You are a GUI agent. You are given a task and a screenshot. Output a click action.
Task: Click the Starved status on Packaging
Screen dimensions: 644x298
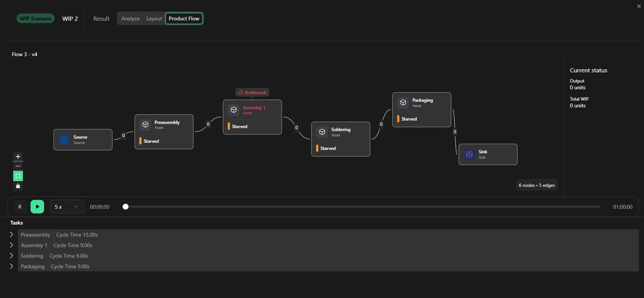tap(409, 119)
